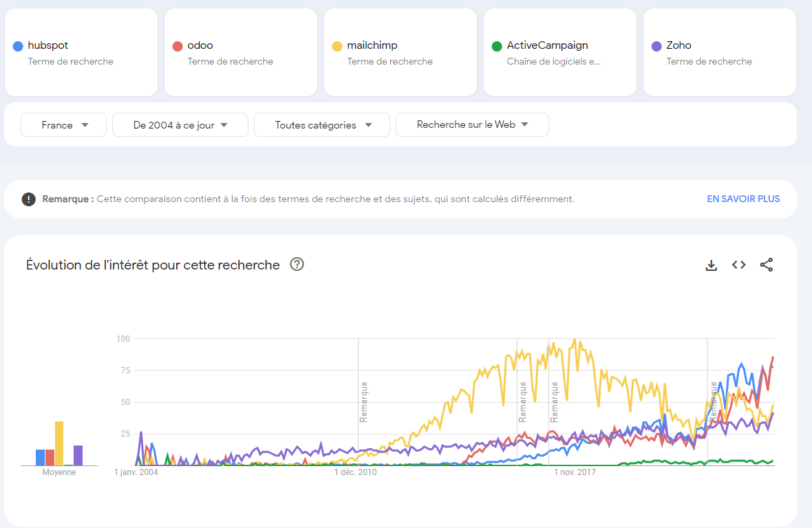
Task: Select the ActiveCampaign topic card
Action: [x=560, y=52]
